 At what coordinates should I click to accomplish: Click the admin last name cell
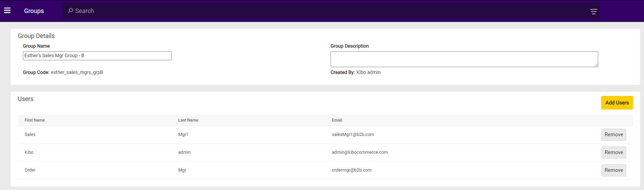point(184,152)
